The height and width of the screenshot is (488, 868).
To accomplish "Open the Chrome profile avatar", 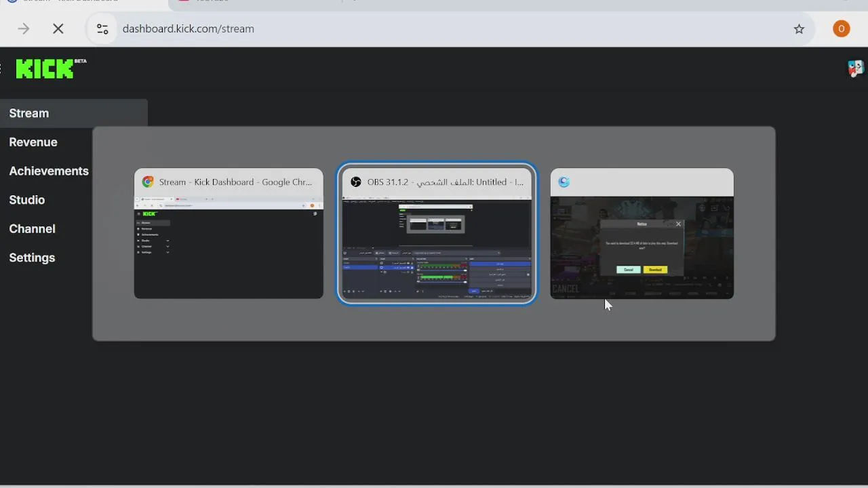I will click(841, 28).
